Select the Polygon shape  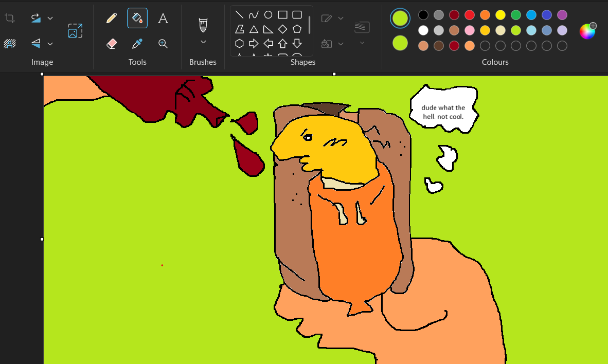239,29
